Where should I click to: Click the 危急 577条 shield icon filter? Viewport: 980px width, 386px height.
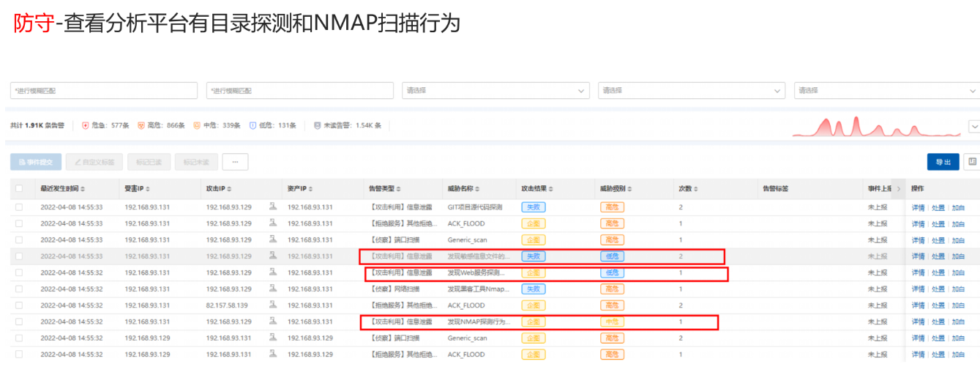(x=86, y=125)
